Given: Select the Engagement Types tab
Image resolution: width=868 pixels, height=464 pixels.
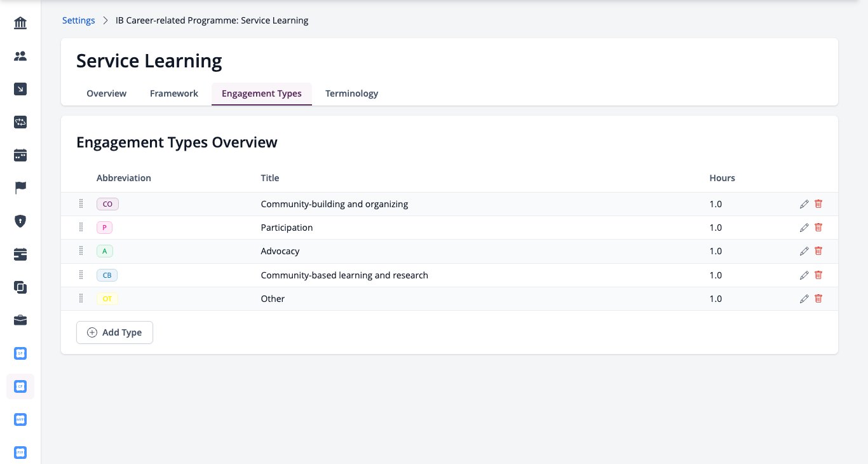Looking at the screenshot, I should [x=262, y=93].
